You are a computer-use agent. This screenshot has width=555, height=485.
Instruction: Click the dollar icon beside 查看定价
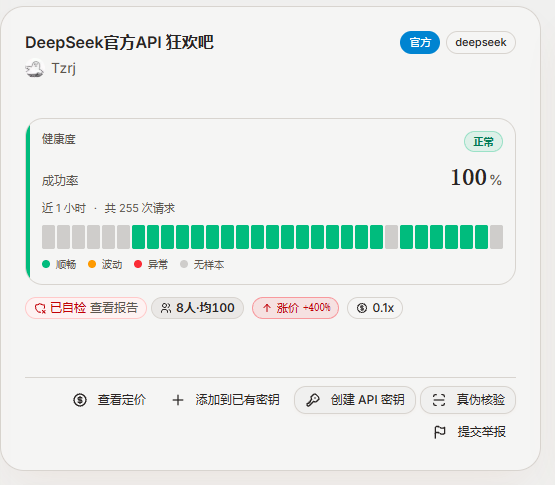tap(80, 400)
